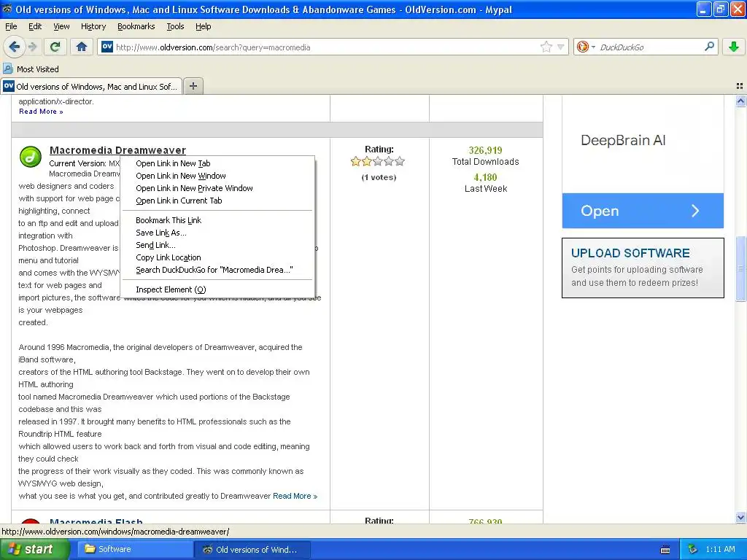Image resolution: width=747 pixels, height=560 pixels.
Task: Open the Tools menu
Action: 175,26
